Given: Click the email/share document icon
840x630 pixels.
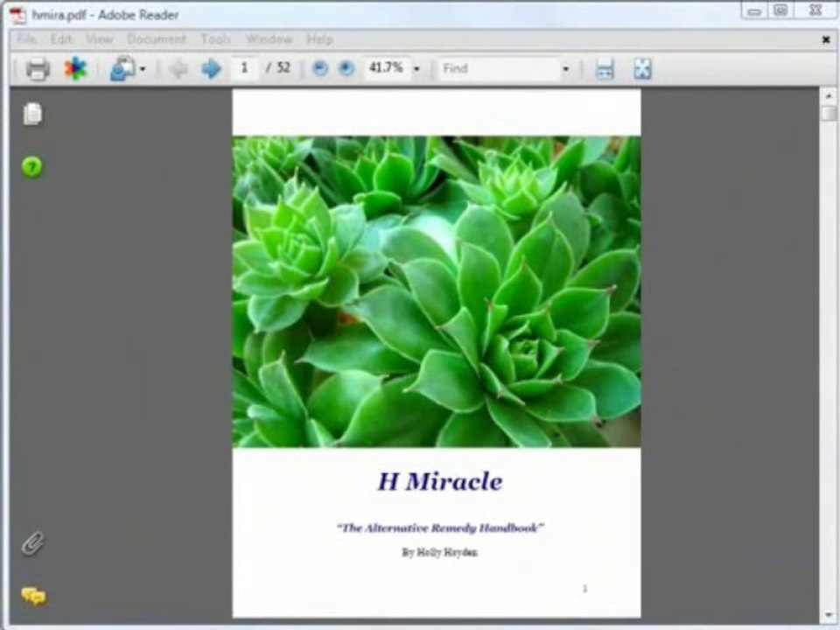Looking at the screenshot, I should coord(122,68).
